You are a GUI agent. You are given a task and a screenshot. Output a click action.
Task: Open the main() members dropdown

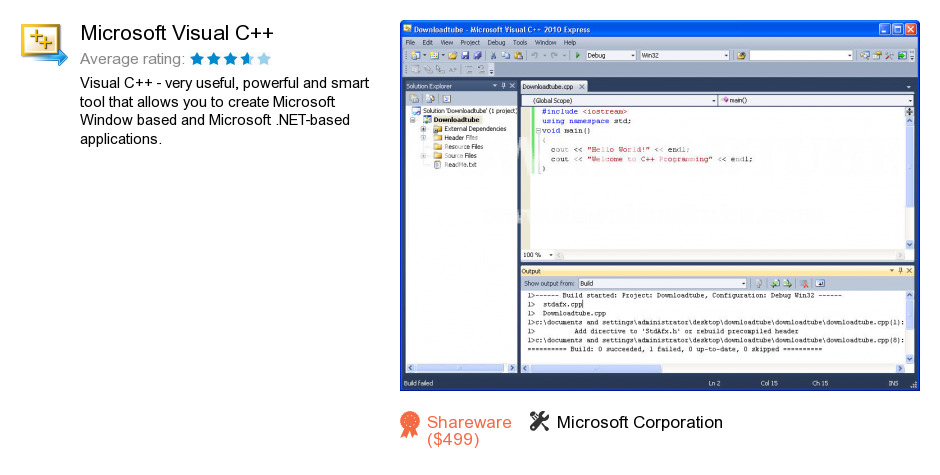click(x=816, y=100)
